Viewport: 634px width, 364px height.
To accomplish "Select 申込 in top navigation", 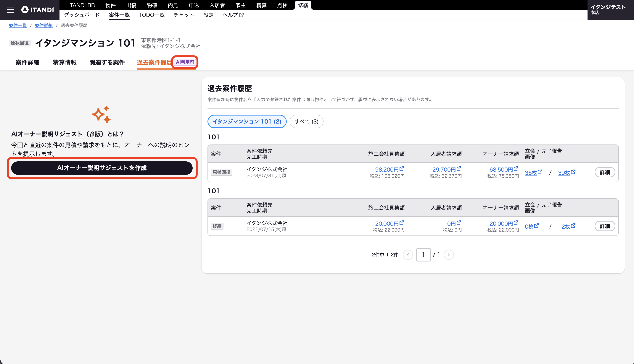I will 194,5.
